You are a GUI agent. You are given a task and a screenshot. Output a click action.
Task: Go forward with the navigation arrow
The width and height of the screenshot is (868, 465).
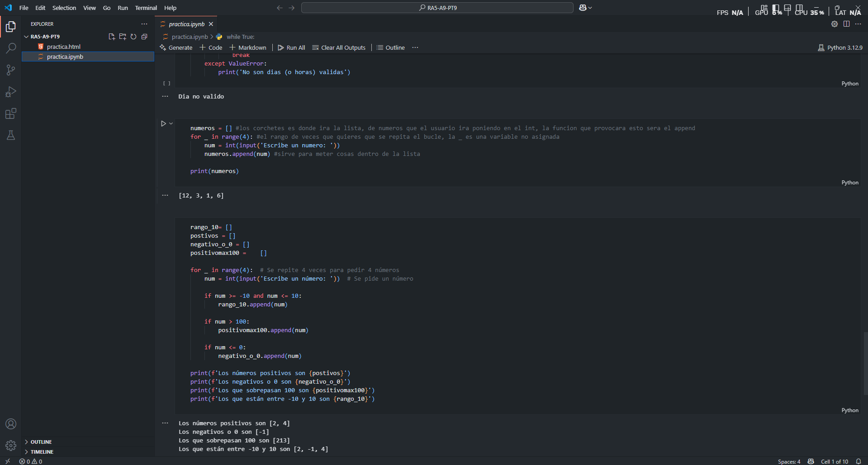click(292, 8)
